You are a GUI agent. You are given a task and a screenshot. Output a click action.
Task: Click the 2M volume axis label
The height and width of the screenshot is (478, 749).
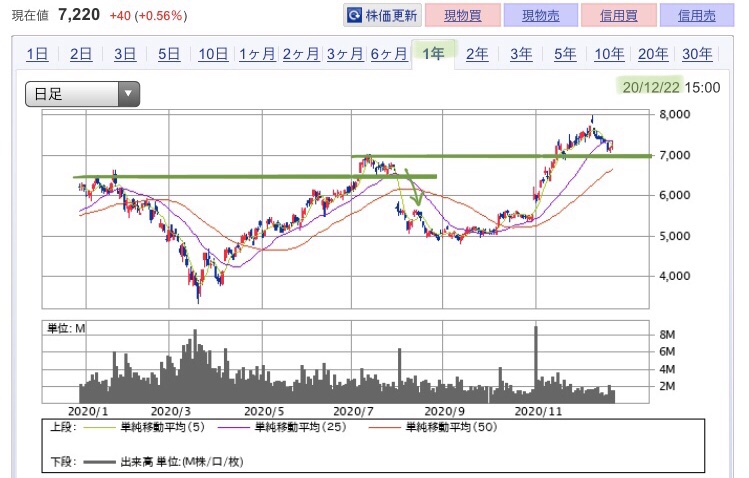click(667, 386)
